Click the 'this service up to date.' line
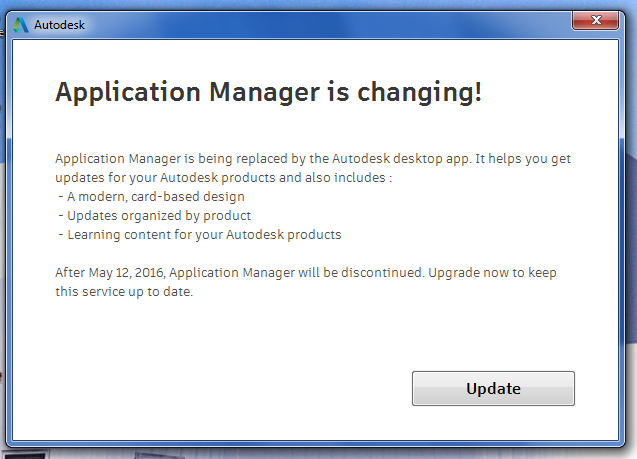Image resolution: width=637 pixels, height=459 pixels. click(124, 292)
